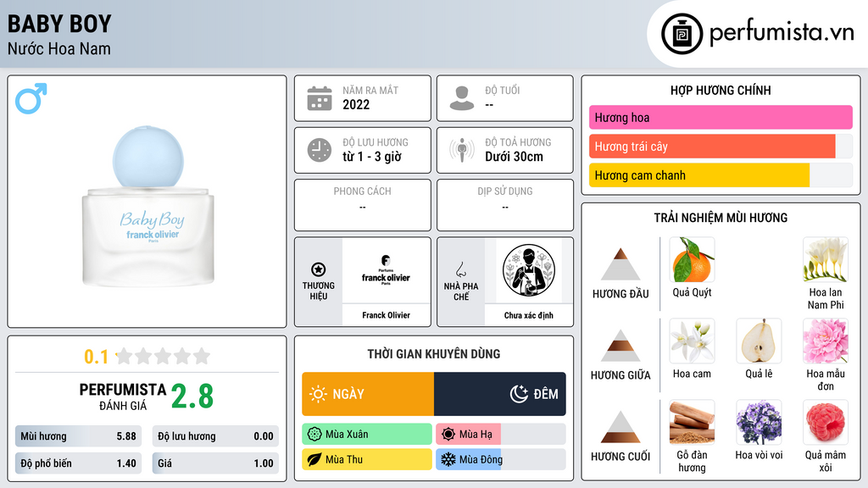Viewport: 868px width, 488px height.
Task: Click the Nước Hoa Nam subtitle
Action: pos(59,49)
